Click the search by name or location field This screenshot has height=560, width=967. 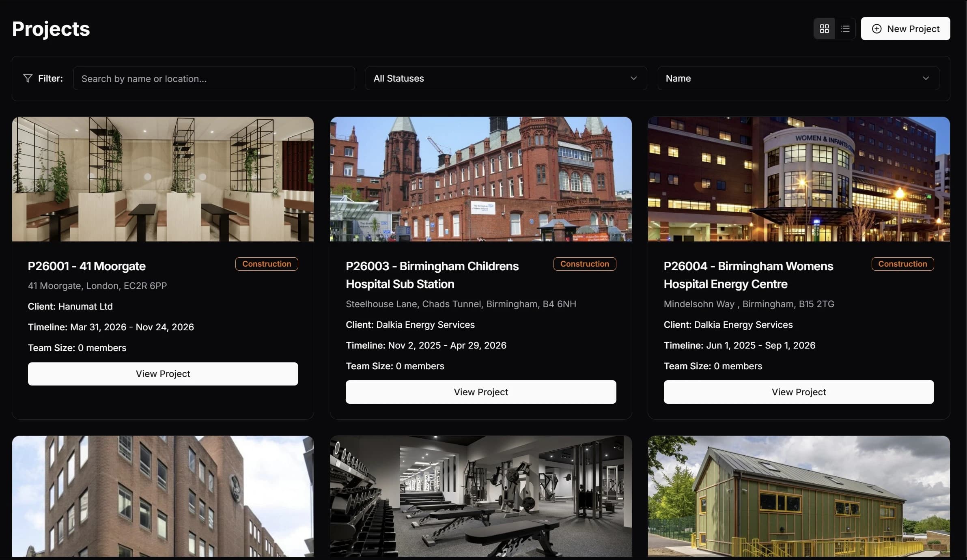(214, 78)
